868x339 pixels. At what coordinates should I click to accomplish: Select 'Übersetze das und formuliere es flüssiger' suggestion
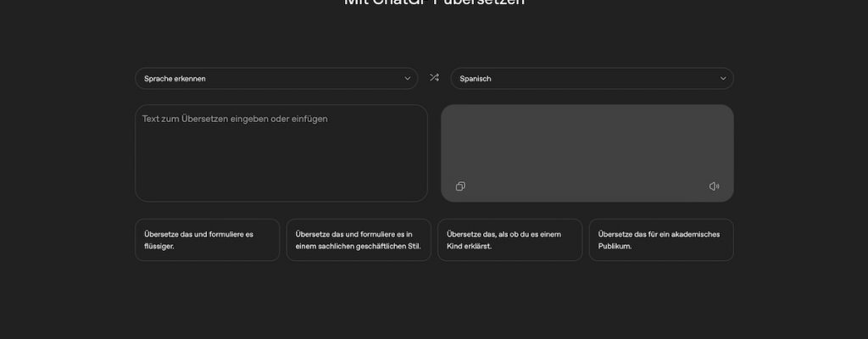(x=207, y=240)
